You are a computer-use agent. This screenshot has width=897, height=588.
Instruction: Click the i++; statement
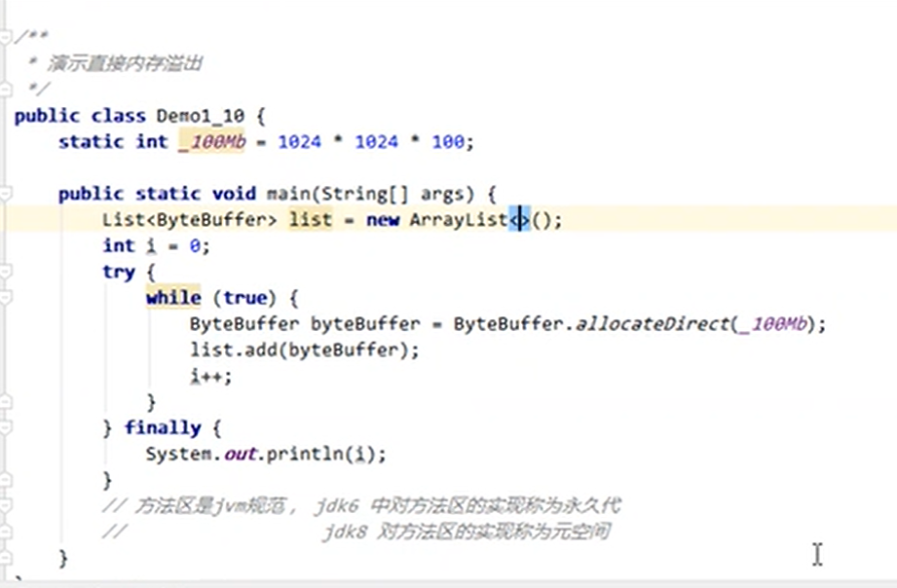tap(211, 377)
